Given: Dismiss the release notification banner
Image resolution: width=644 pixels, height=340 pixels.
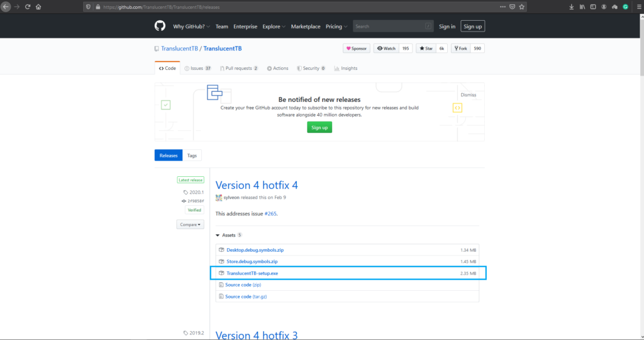Looking at the screenshot, I should pyautogui.click(x=468, y=95).
